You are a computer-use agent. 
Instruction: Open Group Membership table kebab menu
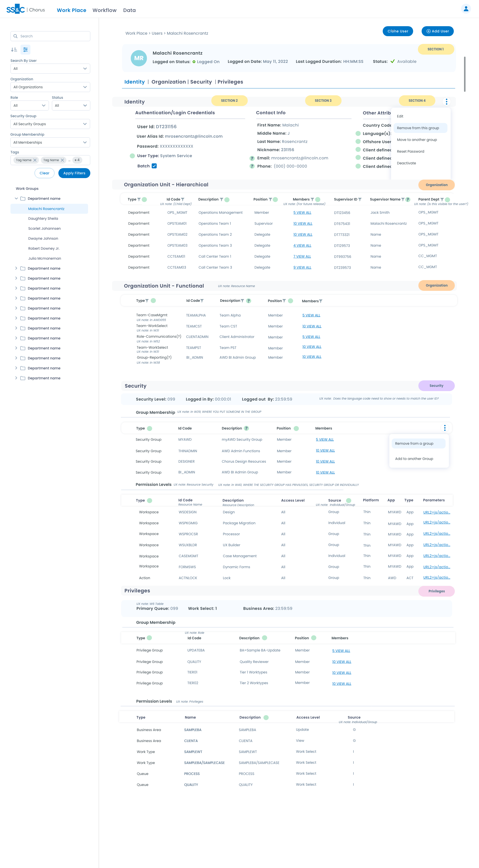[445, 428]
